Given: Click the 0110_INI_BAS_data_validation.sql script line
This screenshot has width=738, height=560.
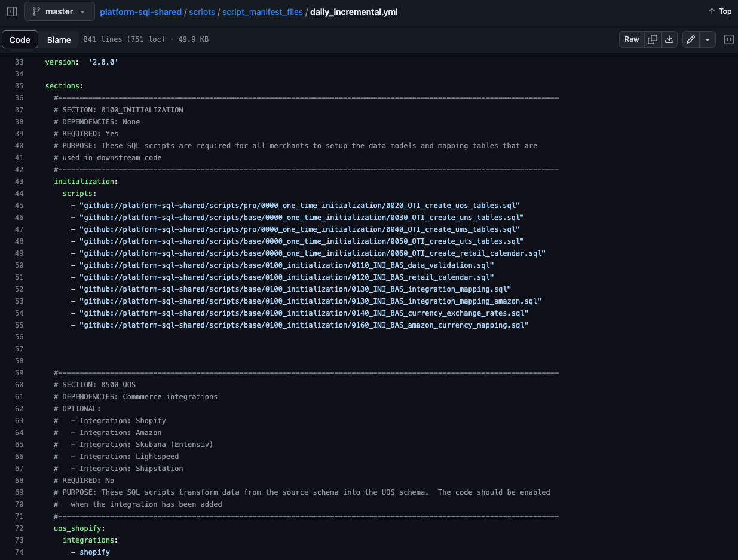Looking at the screenshot, I should tap(286, 265).
